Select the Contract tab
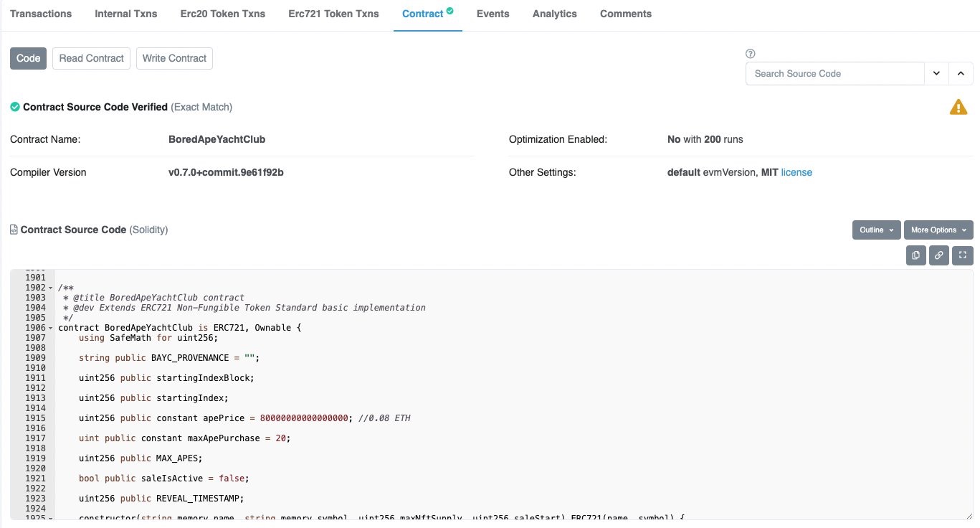Image resolution: width=980 pixels, height=528 pixels. (x=427, y=14)
